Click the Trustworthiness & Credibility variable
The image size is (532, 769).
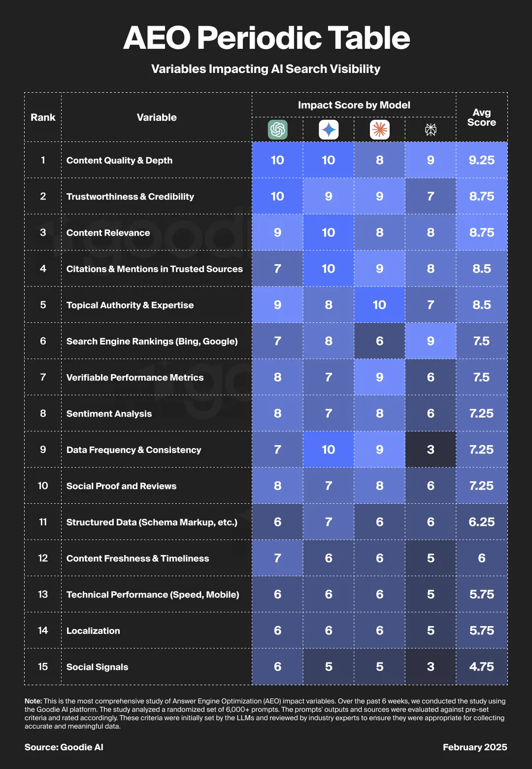click(x=130, y=196)
